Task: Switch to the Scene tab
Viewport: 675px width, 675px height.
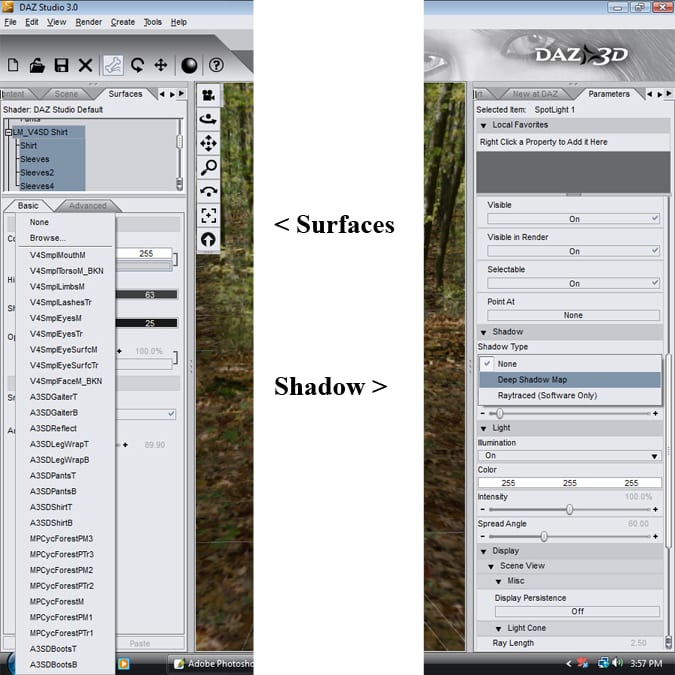Action: 66,94
